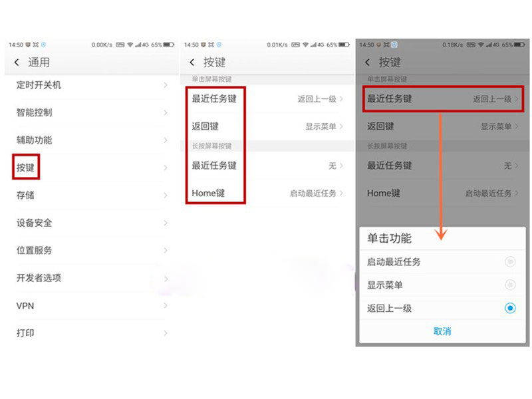
Task: Open 位置服务 setting
Action: 92,251
